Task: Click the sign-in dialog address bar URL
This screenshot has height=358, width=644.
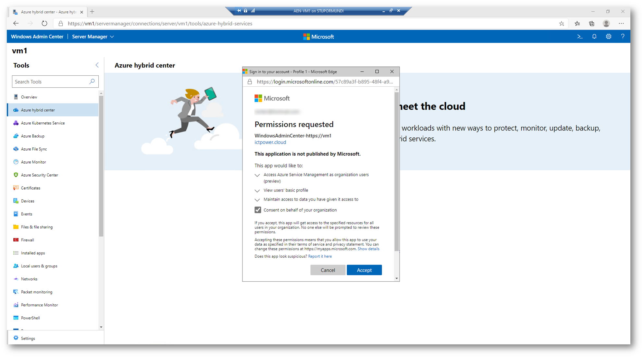Action: [x=325, y=82]
